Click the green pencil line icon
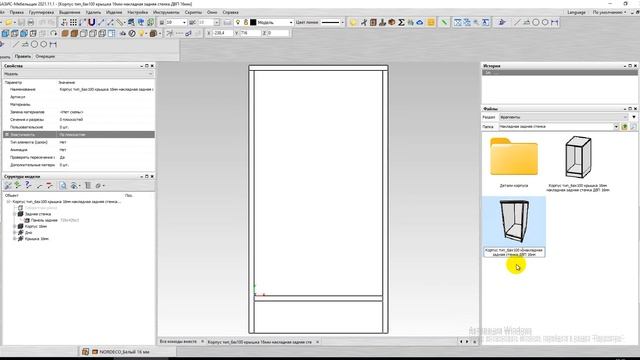Image resolution: width=640 pixels, height=360 pixels. [x=444, y=22]
